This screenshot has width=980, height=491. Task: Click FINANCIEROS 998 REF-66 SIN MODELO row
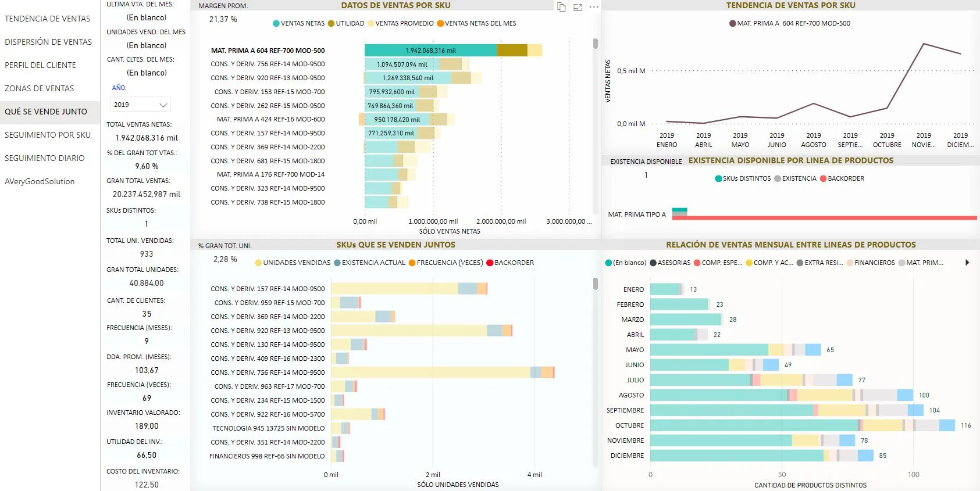(267, 456)
